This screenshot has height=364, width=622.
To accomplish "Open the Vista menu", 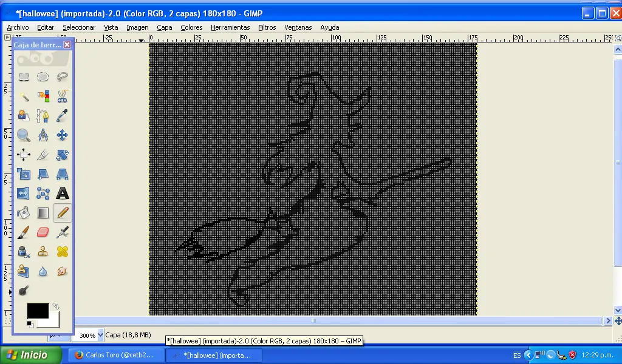I will click(111, 27).
